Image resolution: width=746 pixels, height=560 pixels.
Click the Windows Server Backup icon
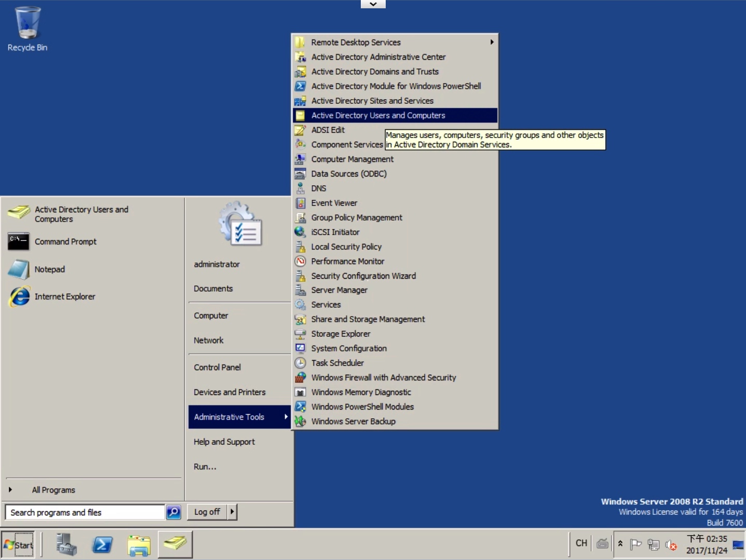pos(300,421)
